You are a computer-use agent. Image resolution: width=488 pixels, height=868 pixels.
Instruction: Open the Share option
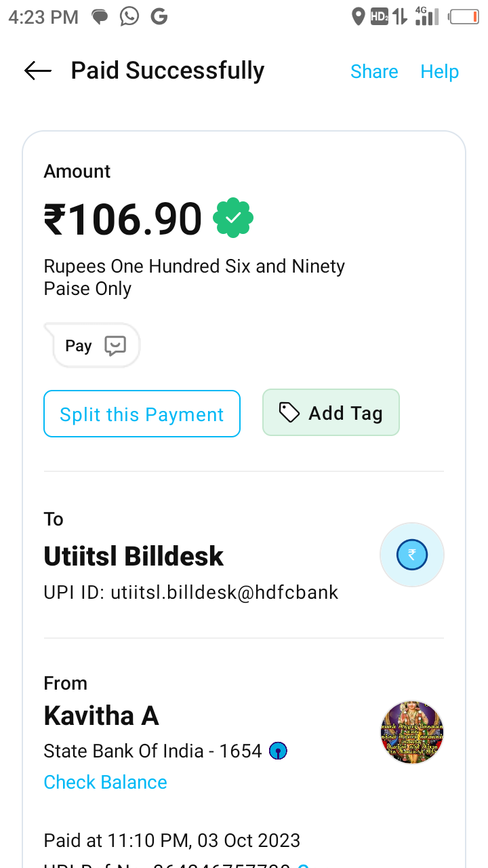coord(374,71)
